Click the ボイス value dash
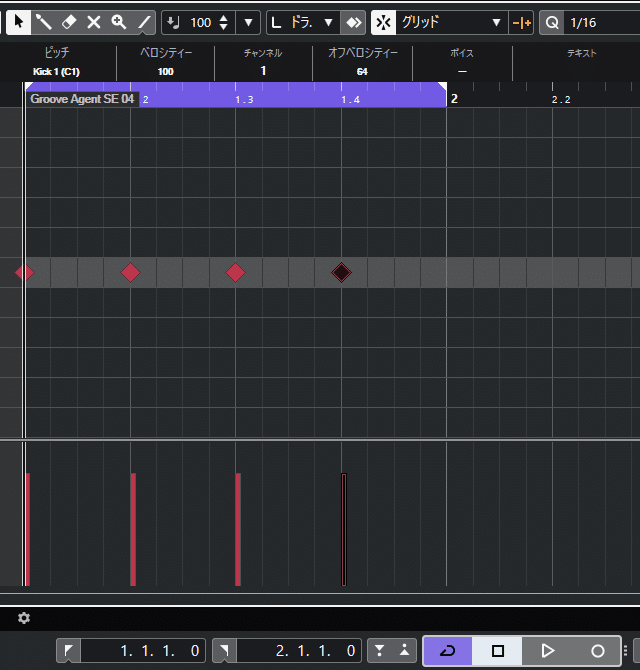 tap(462, 71)
